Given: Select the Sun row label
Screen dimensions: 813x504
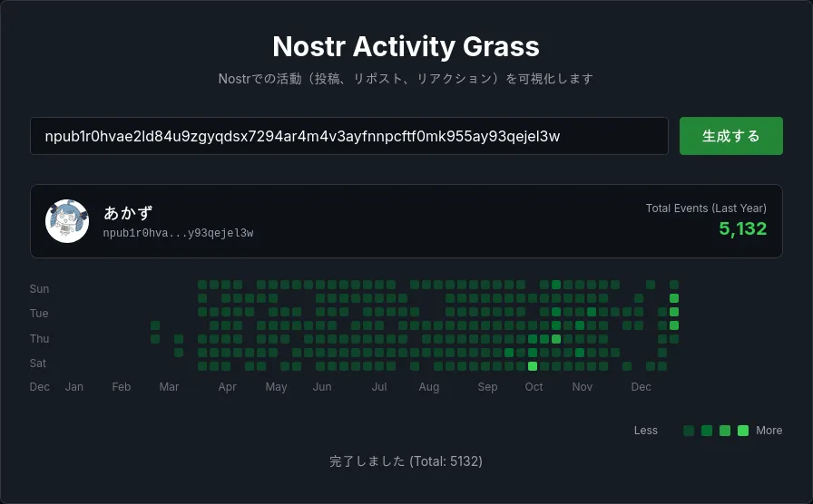Looking at the screenshot, I should (x=39, y=289).
